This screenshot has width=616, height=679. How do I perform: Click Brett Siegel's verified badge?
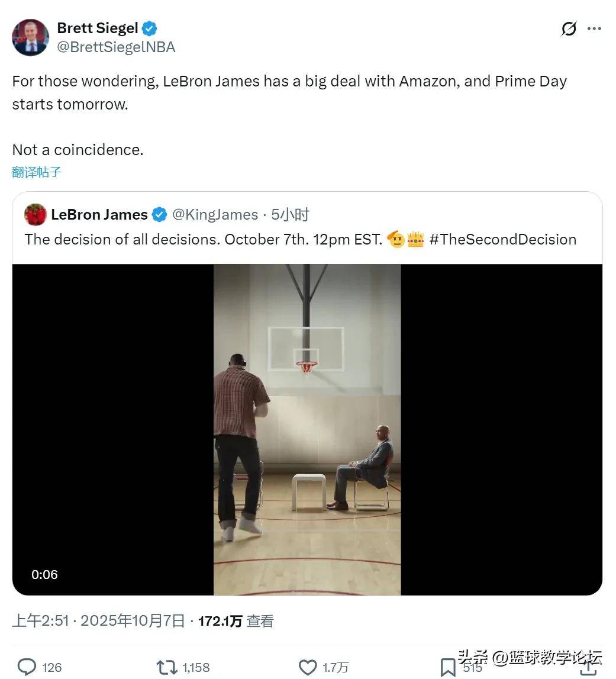click(150, 28)
